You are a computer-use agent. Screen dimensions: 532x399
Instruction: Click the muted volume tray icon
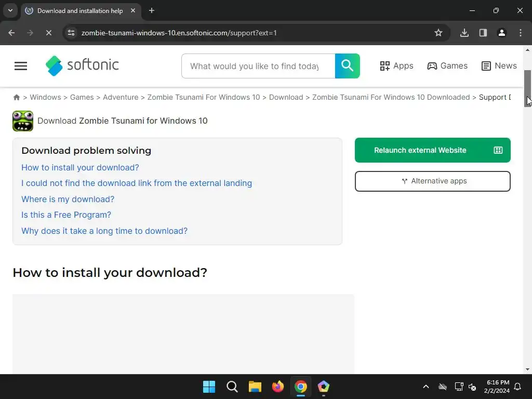(x=472, y=387)
